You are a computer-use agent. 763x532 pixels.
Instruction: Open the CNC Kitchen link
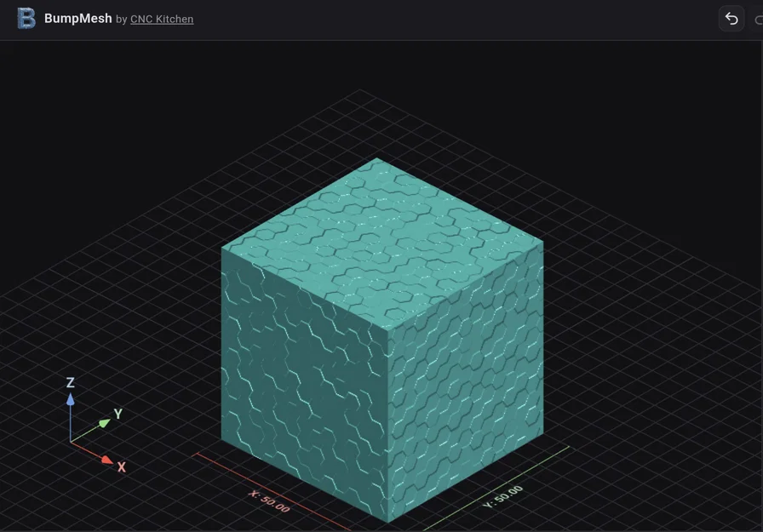click(162, 19)
